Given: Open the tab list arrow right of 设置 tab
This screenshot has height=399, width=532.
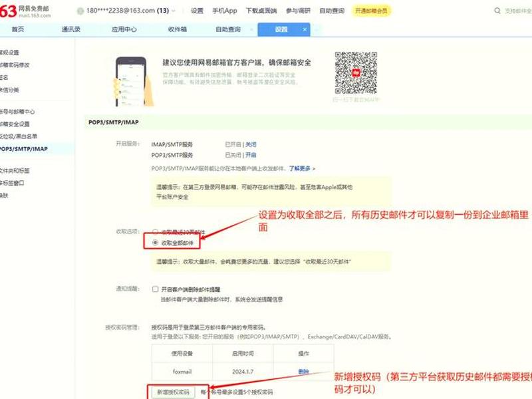Looking at the screenshot, I should (x=317, y=30).
